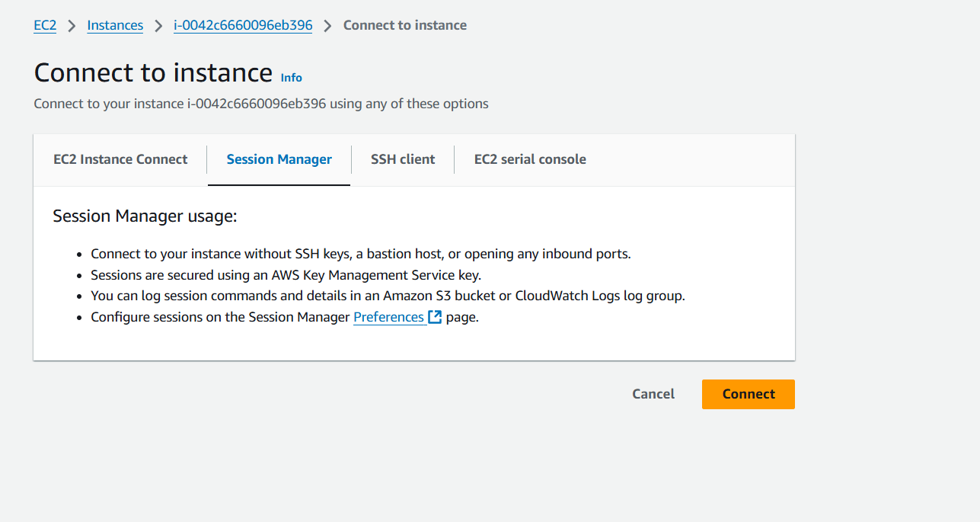Select the Session Manager tab
The image size is (980, 522).
click(x=279, y=159)
